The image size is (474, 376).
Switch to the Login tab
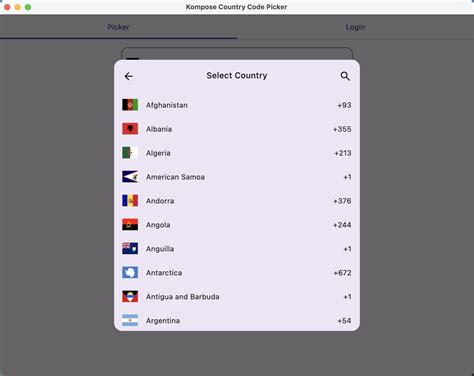[x=355, y=27]
